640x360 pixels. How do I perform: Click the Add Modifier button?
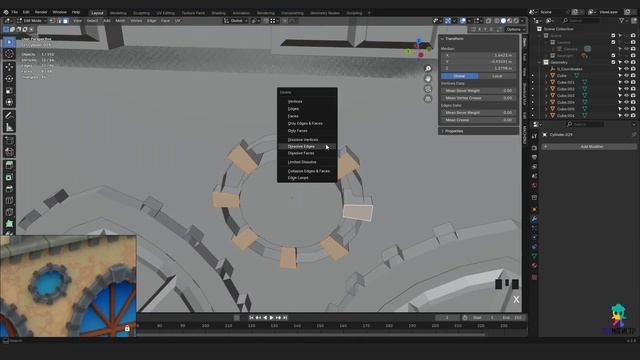pyautogui.click(x=589, y=147)
